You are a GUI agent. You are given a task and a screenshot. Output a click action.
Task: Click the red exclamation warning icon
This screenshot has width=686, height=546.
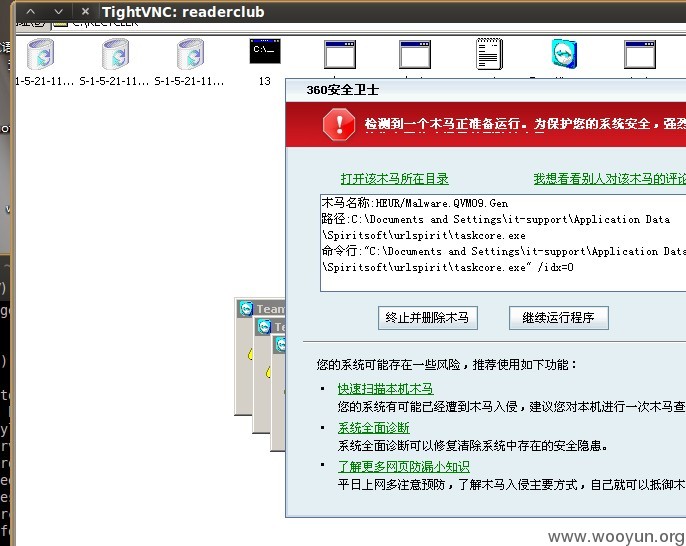click(339, 125)
